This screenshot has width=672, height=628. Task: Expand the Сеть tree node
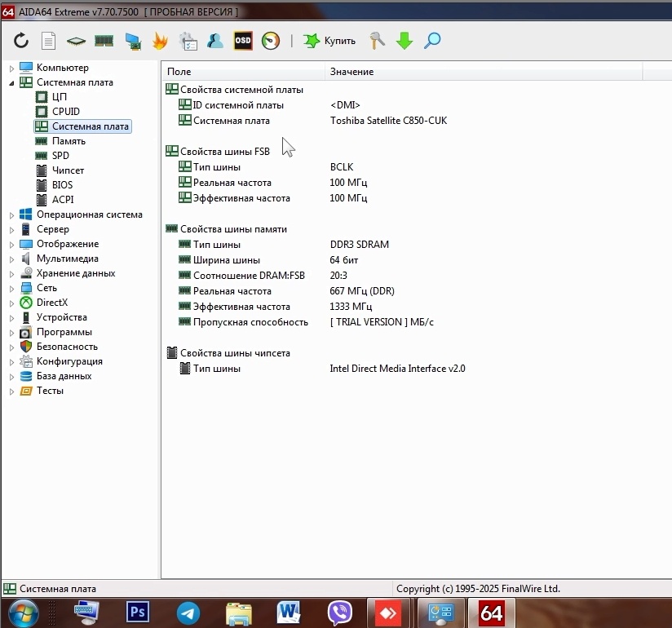(x=11, y=289)
